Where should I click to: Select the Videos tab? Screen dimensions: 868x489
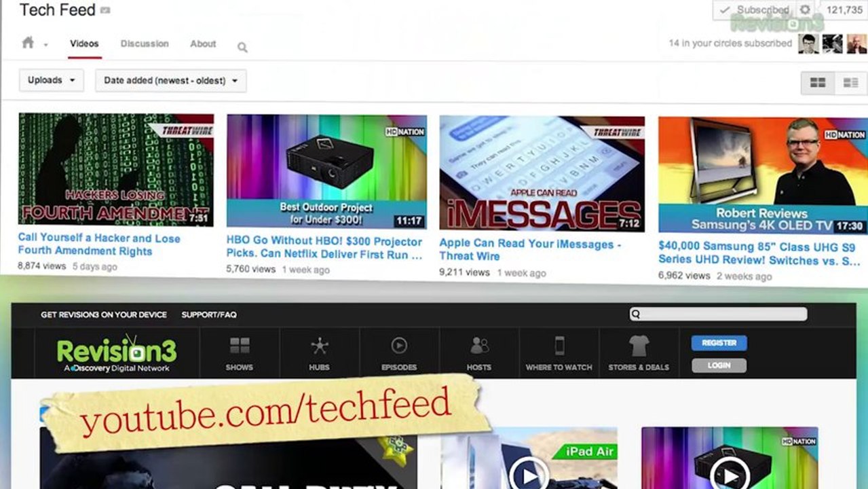tap(84, 43)
